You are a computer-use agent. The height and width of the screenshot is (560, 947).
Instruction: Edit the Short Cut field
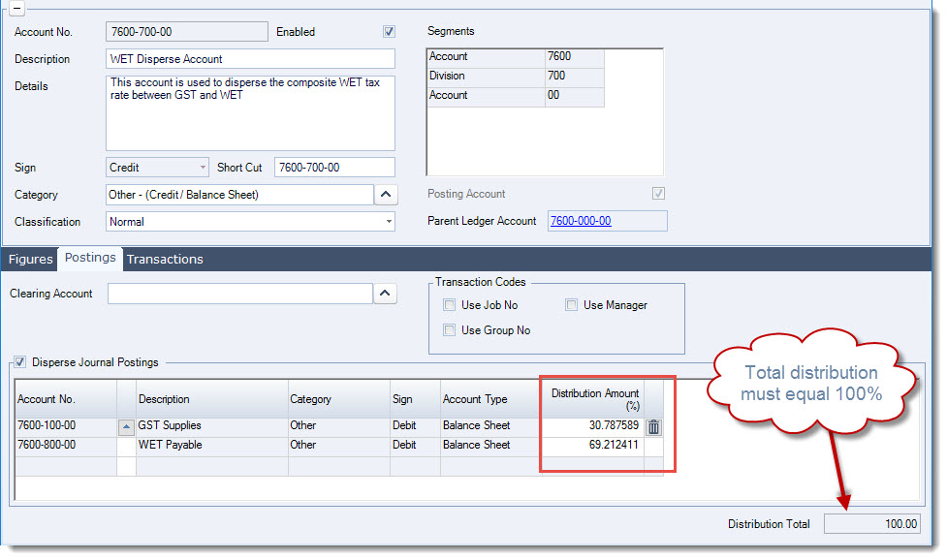(x=334, y=168)
